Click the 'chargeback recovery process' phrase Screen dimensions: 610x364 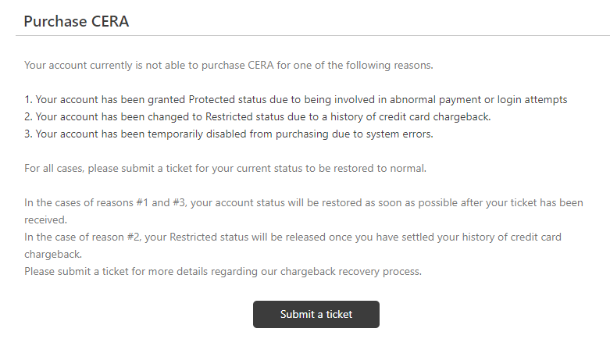[x=351, y=272]
